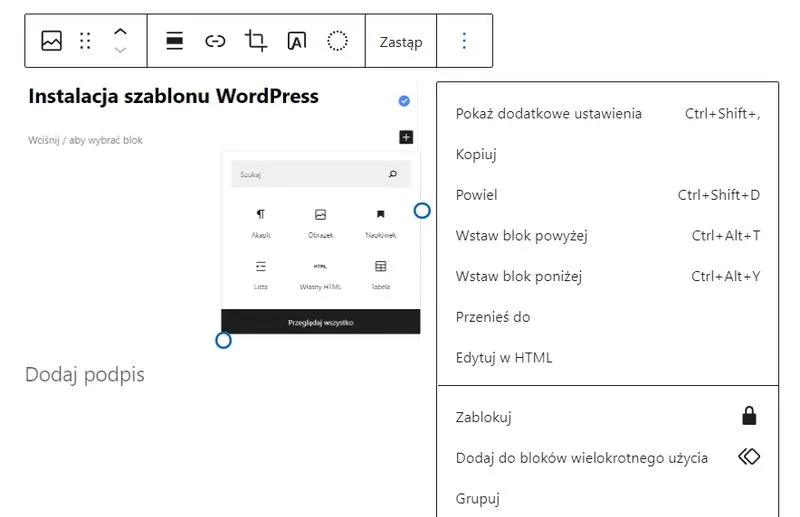Click the bottom-left image resize handle

pos(223,340)
